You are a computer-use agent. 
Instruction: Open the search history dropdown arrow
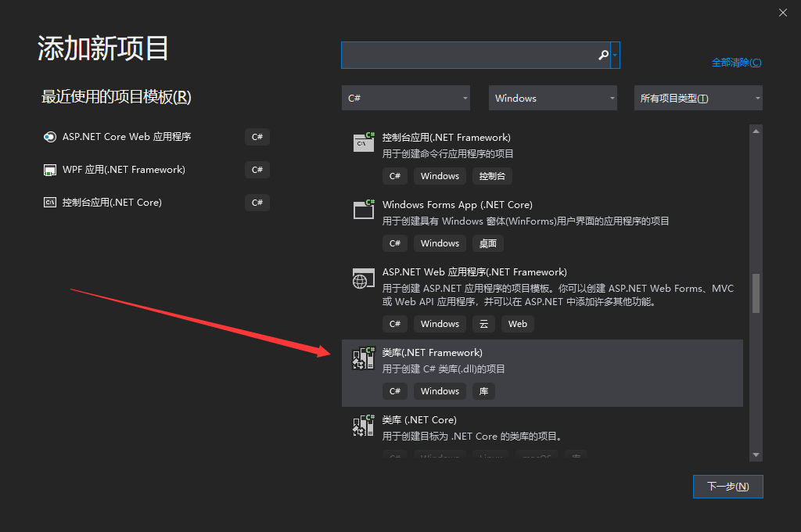tap(615, 55)
